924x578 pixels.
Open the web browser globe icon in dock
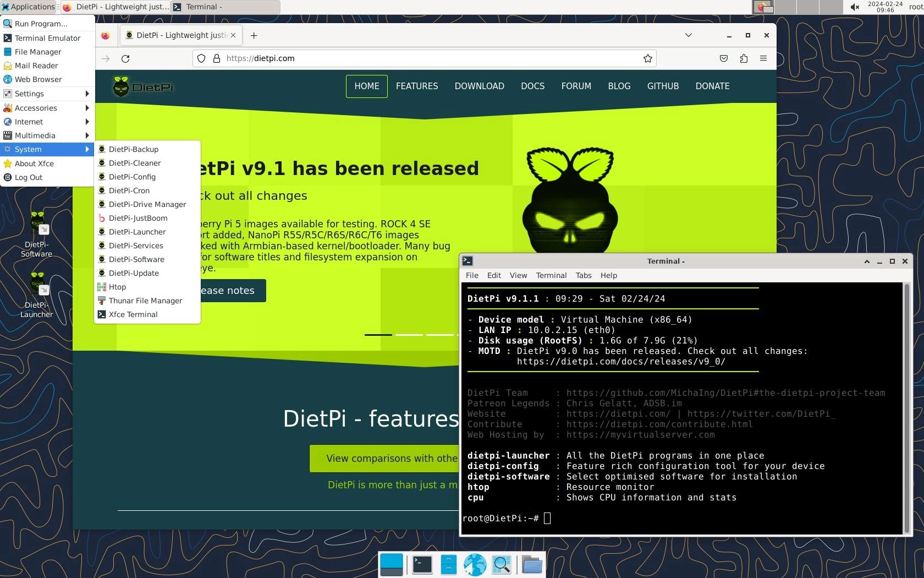tap(475, 565)
